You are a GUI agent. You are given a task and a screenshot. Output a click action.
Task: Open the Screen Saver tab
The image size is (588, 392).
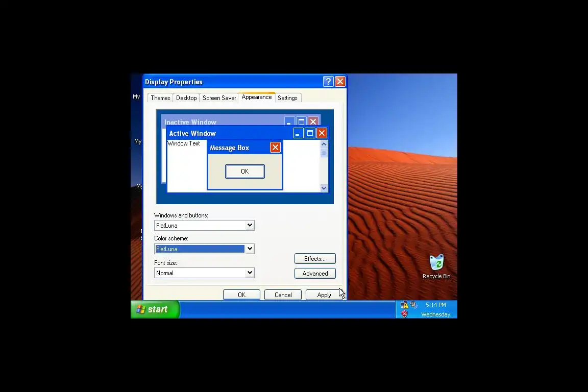(x=219, y=98)
